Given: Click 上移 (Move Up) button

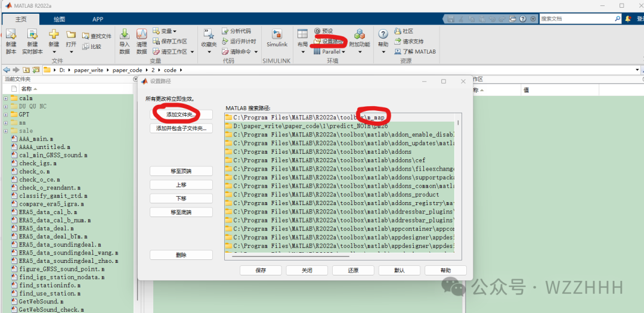Looking at the screenshot, I should click(181, 185).
